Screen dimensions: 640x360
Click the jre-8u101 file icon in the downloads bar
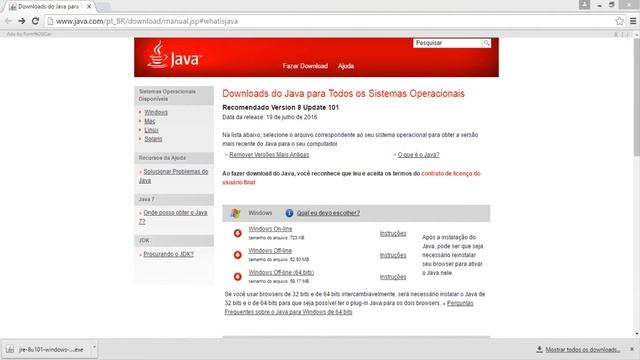[10, 349]
